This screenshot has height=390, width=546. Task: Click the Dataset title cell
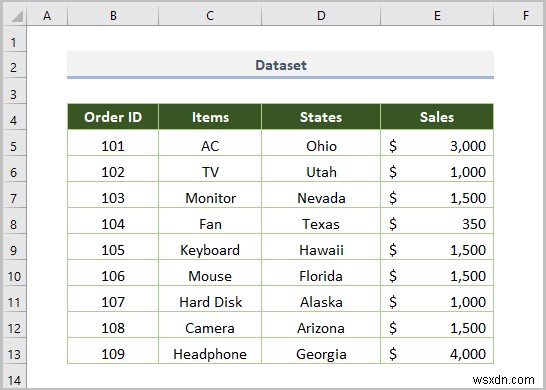pos(280,65)
